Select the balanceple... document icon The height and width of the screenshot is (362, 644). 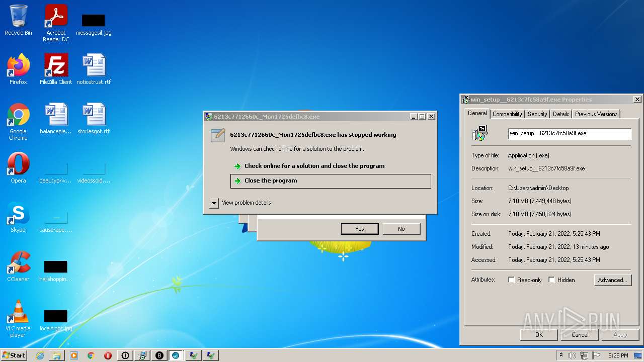(x=56, y=119)
